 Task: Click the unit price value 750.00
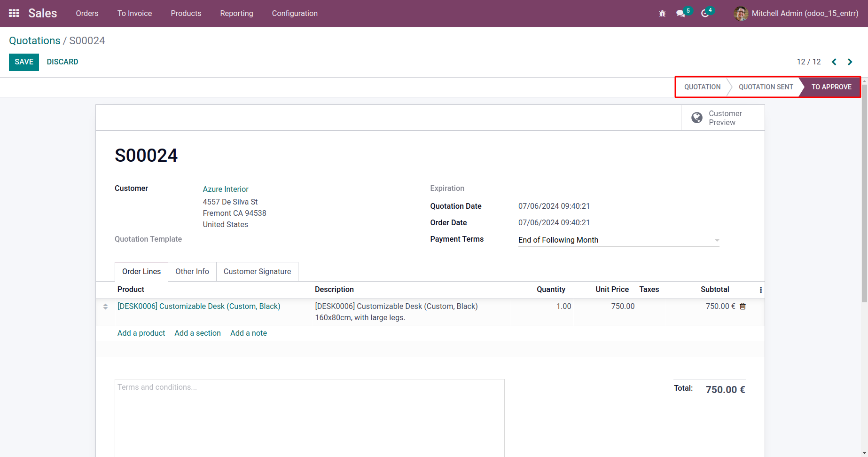[623, 307]
